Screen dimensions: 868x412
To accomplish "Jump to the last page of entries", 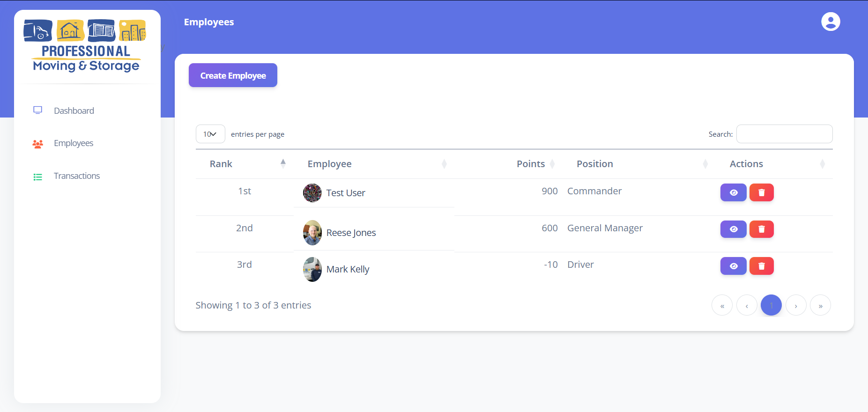I will coord(820,305).
